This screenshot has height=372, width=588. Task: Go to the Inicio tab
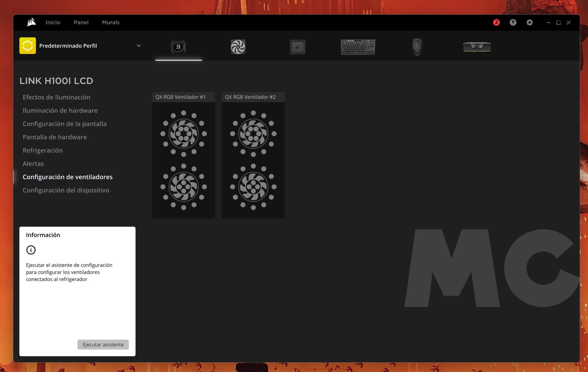[53, 22]
